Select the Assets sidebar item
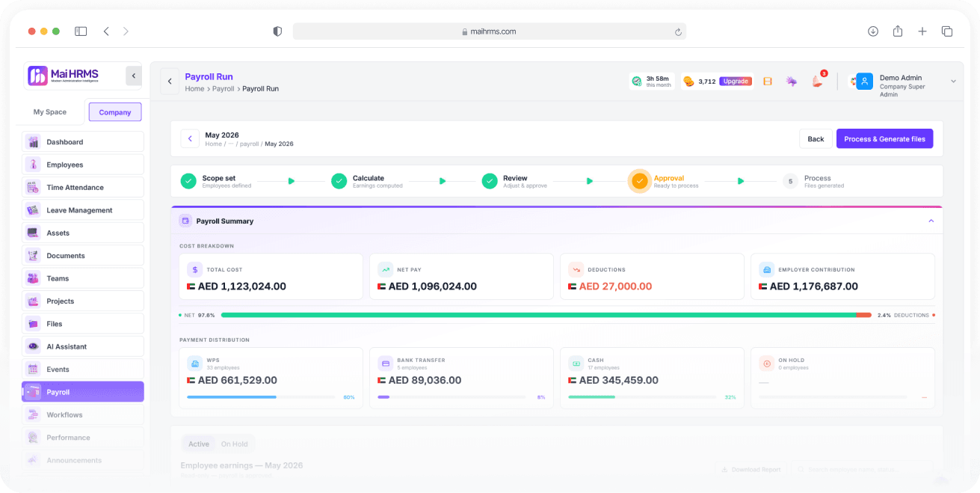Screen dimensions: 980x493 (x=83, y=233)
